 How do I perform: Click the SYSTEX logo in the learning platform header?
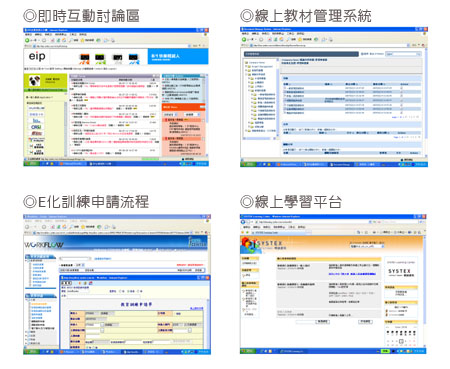tap(262, 245)
